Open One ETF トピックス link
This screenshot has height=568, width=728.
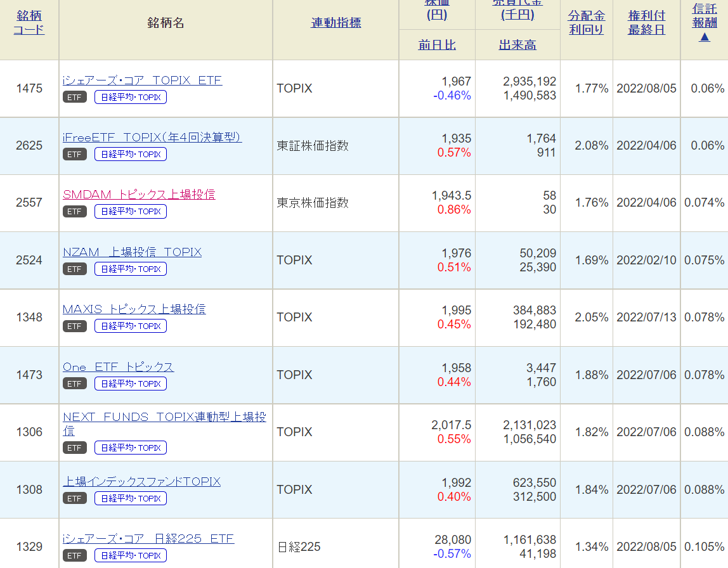119,367
